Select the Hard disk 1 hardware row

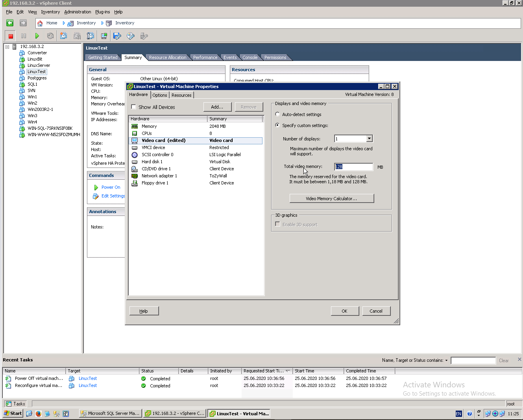point(196,162)
